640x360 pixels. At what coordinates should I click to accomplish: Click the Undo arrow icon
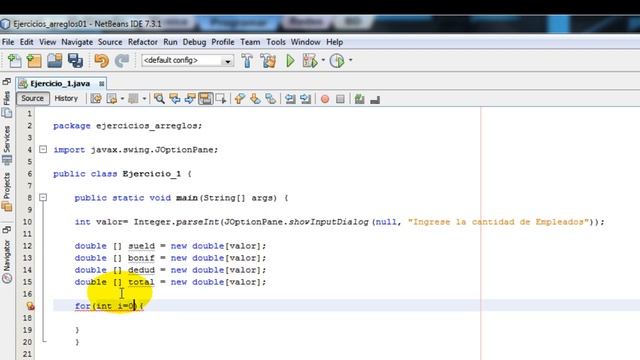pos(101,61)
